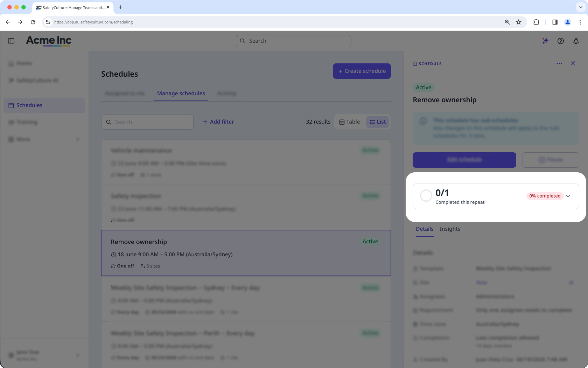Focus the schedules search field
The image size is (588, 368).
point(147,122)
